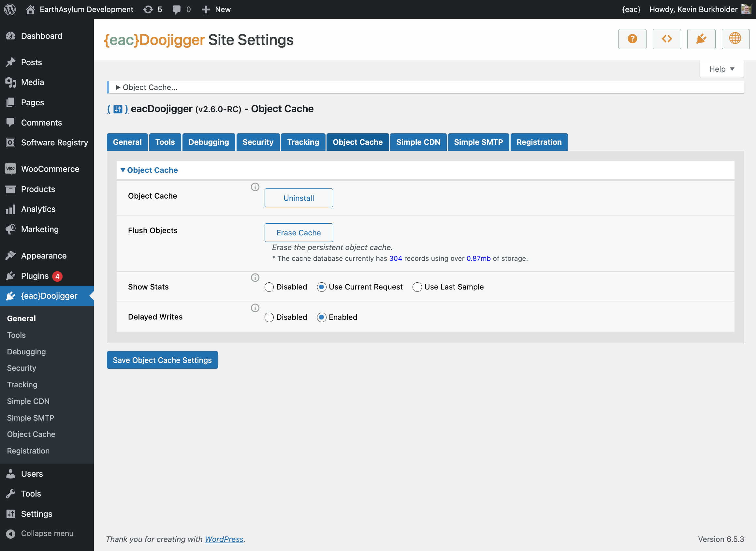Screen dimensions: 756x551
Task: Open Pages in the sidebar
Action: [47, 102]
